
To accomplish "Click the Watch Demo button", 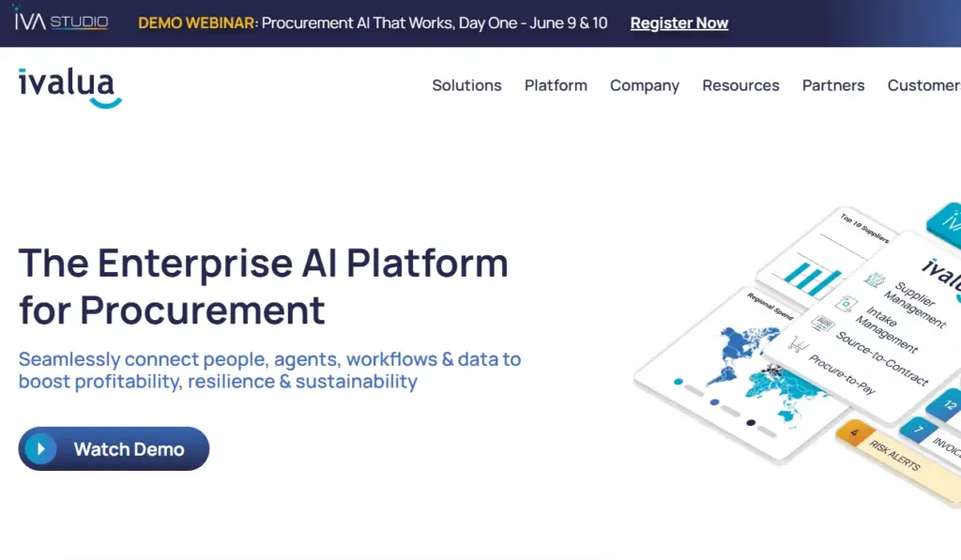I will (x=114, y=449).
